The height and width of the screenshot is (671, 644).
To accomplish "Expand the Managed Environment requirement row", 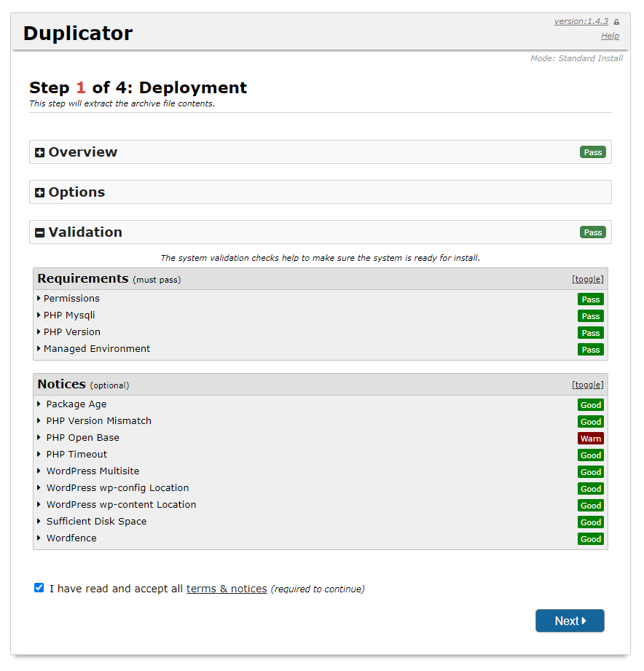I will click(94, 349).
